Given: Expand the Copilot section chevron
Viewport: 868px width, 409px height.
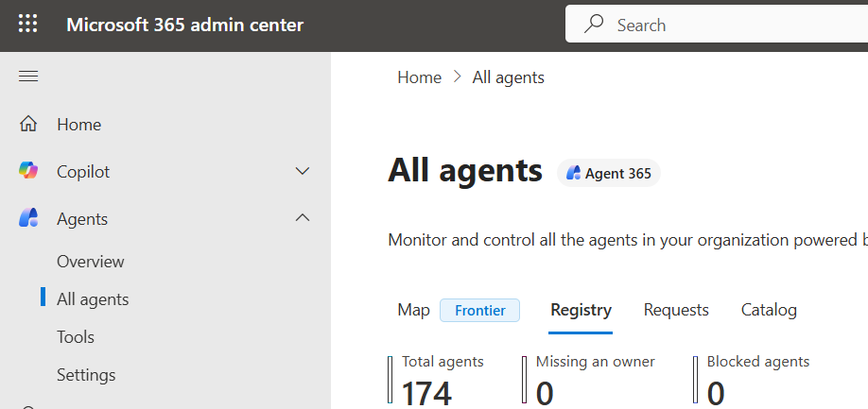Looking at the screenshot, I should click(x=303, y=171).
